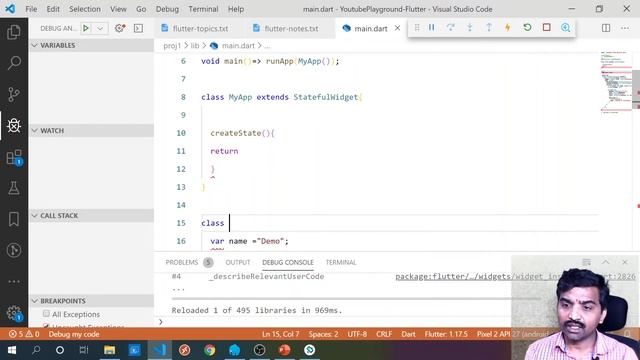This screenshot has height=360, width=640.
Task: Change the Dart language mode
Action: pyautogui.click(x=408, y=334)
